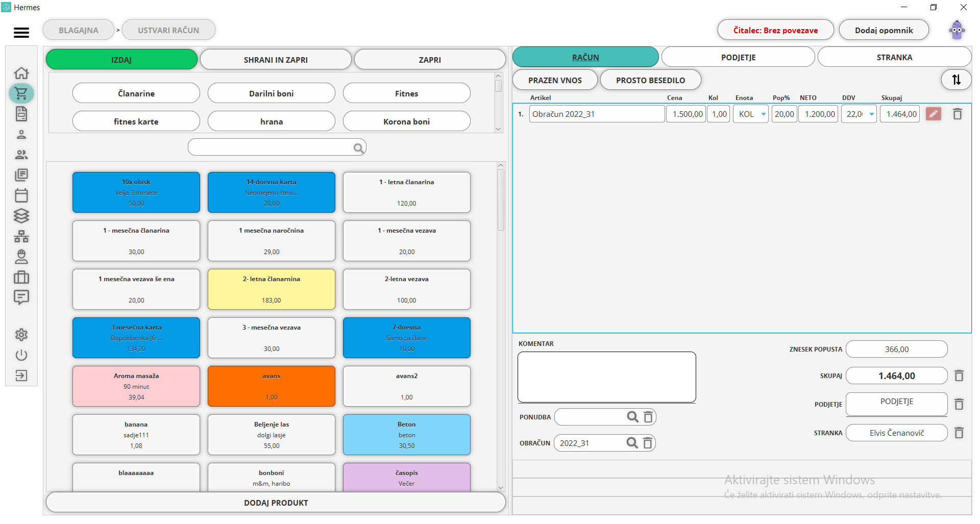Click the search icon in OBRAČUN field

coord(632,443)
